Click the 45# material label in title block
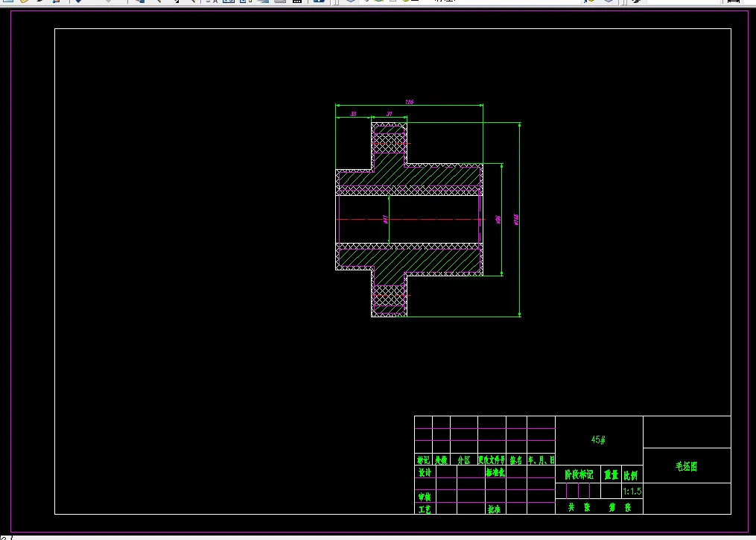This screenshot has width=756, height=540. pyautogui.click(x=598, y=439)
